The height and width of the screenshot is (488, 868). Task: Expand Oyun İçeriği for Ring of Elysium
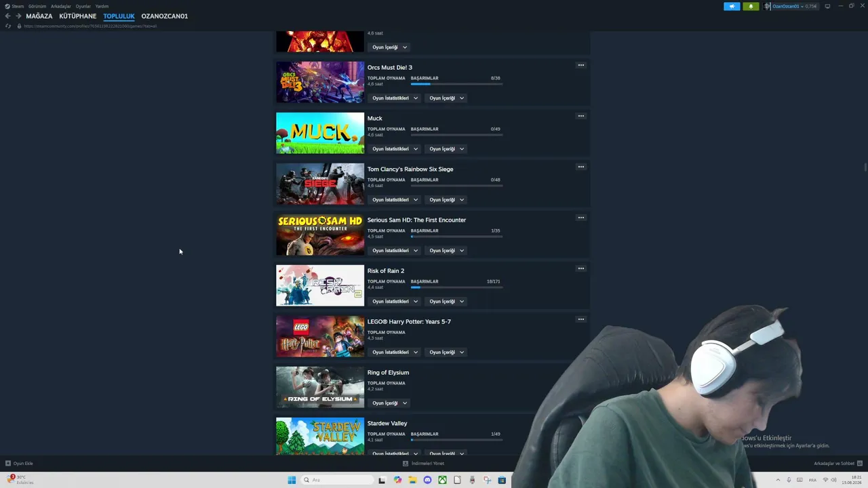(x=389, y=403)
